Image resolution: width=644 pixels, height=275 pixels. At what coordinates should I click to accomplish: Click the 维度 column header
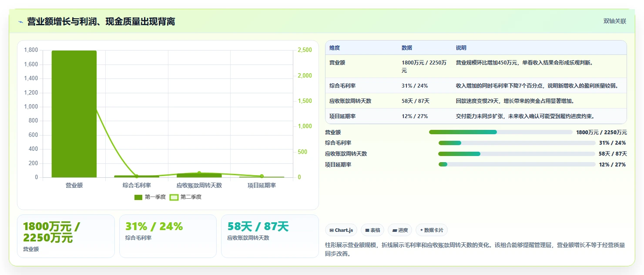pyautogui.click(x=335, y=48)
